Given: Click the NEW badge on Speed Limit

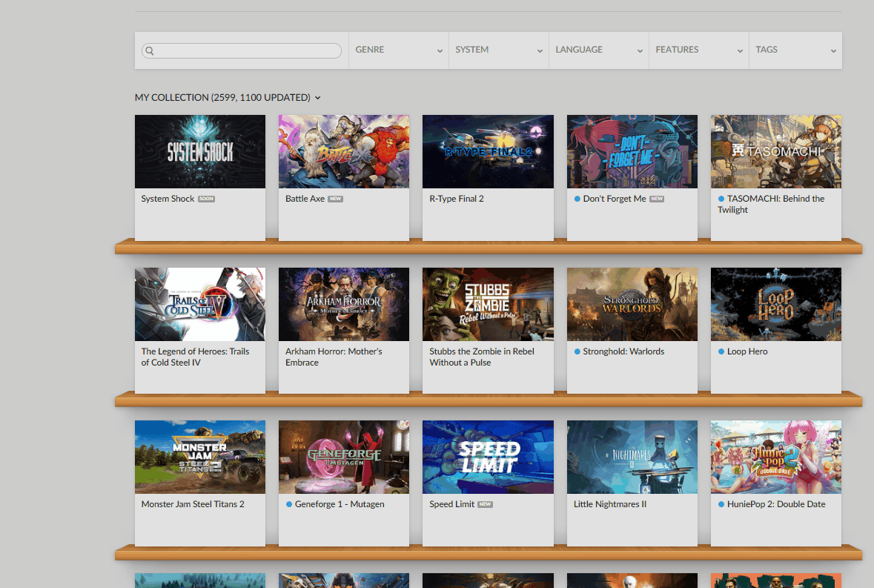Looking at the screenshot, I should [485, 504].
